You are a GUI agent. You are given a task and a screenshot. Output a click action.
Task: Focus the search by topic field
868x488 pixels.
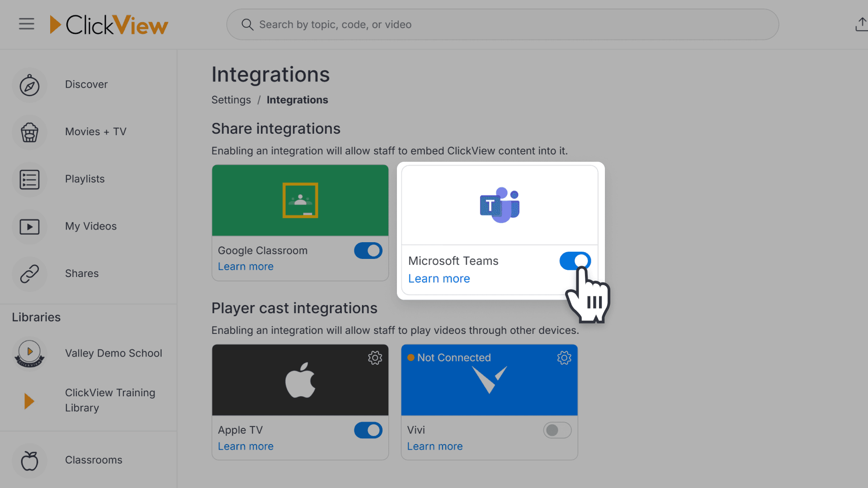pyautogui.click(x=502, y=24)
